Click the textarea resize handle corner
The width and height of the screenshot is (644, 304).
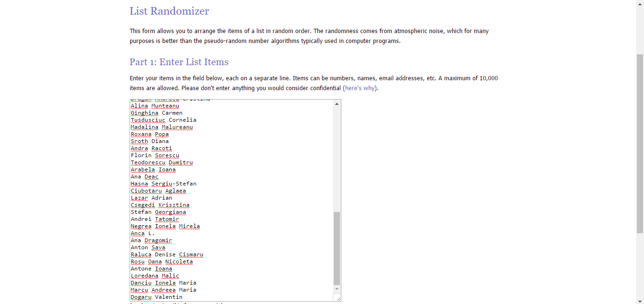pos(338,298)
